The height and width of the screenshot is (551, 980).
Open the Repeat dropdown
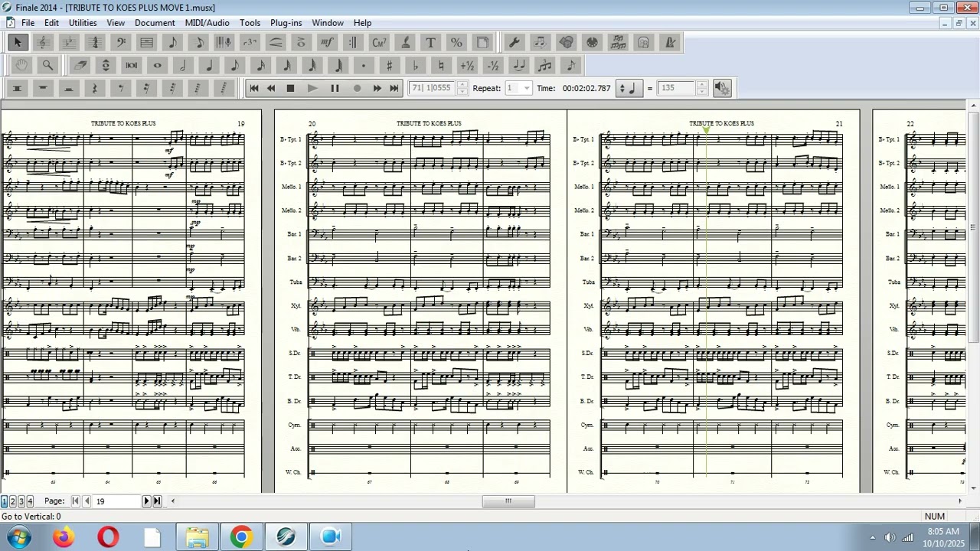click(526, 88)
